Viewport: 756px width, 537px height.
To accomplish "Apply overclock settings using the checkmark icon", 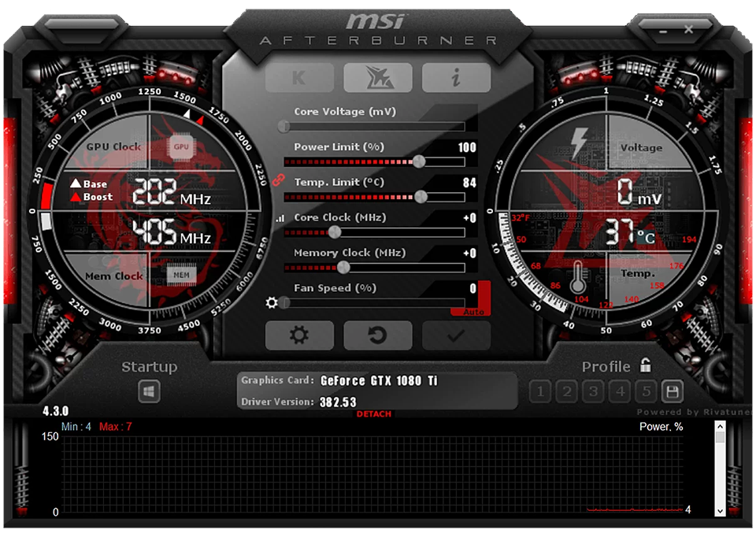I will [x=457, y=335].
